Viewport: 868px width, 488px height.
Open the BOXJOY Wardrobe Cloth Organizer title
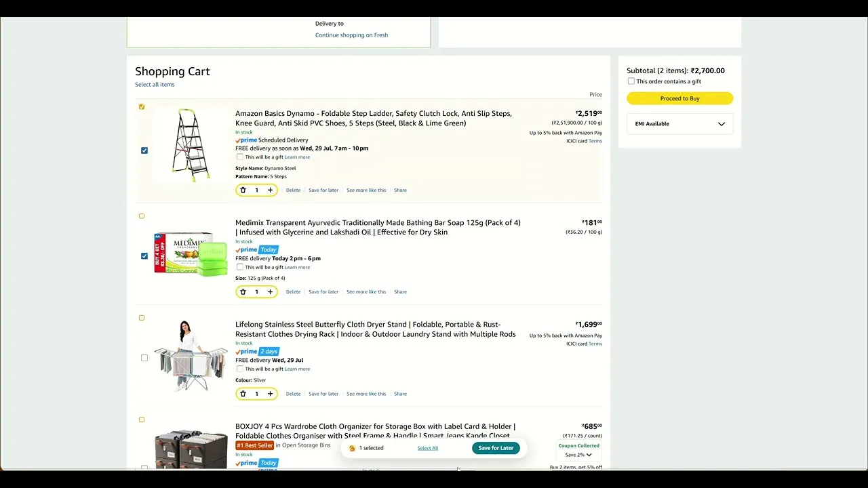click(x=376, y=431)
